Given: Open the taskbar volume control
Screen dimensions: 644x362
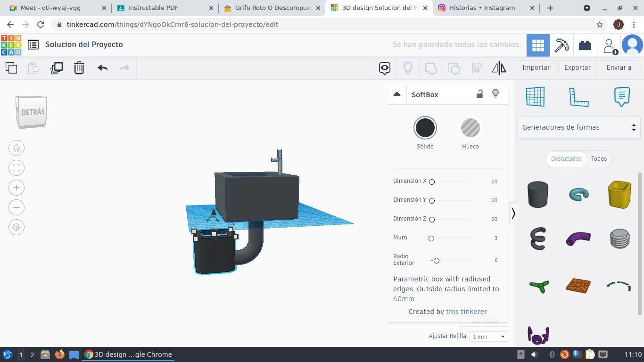Looking at the screenshot, I should 534,354.
